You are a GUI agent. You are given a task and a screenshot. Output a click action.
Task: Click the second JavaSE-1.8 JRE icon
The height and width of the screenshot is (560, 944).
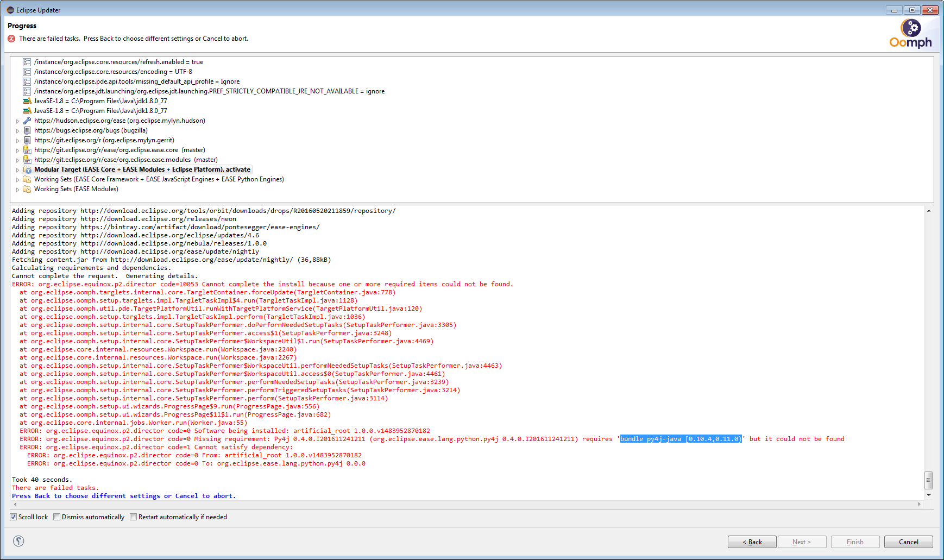click(x=27, y=111)
